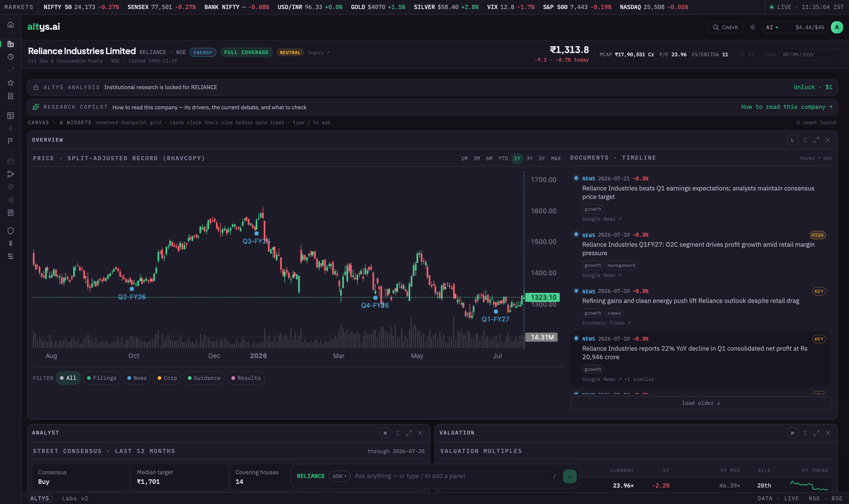
Task: Open the ASK mode dropdown
Action: pos(339,476)
